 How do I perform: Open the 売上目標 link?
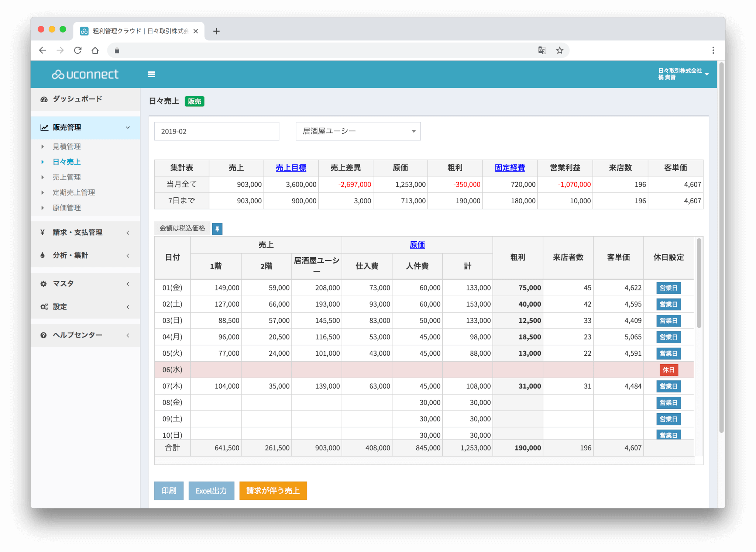[x=291, y=168]
